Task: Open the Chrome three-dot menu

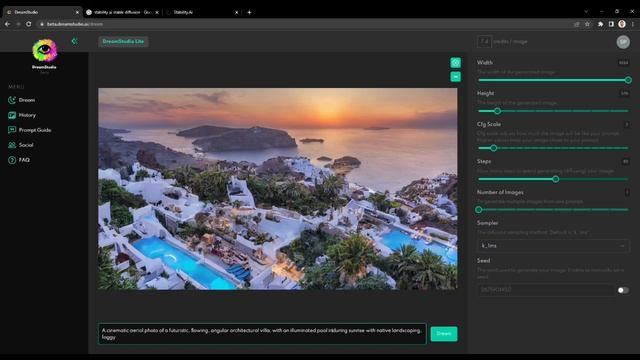Action: point(633,24)
